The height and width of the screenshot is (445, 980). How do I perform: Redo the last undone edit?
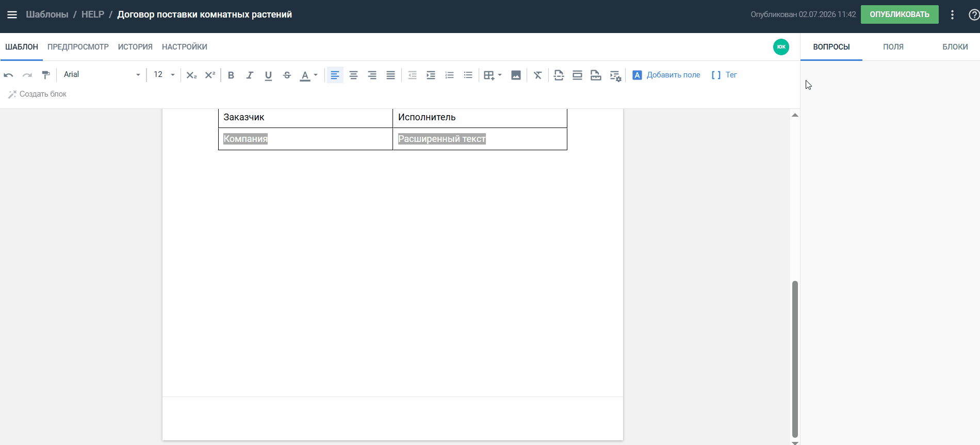pos(27,75)
